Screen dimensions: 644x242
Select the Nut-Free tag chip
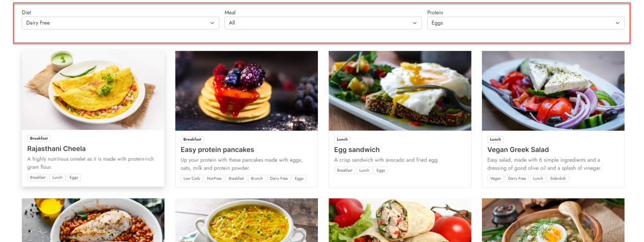click(x=214, y=179)
